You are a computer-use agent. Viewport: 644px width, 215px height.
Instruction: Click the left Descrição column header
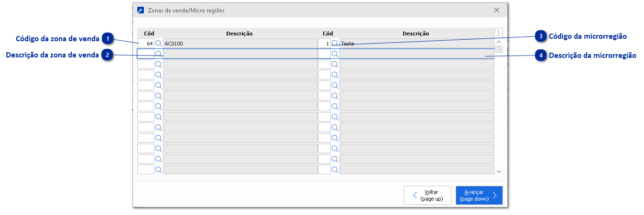point(239,34)
